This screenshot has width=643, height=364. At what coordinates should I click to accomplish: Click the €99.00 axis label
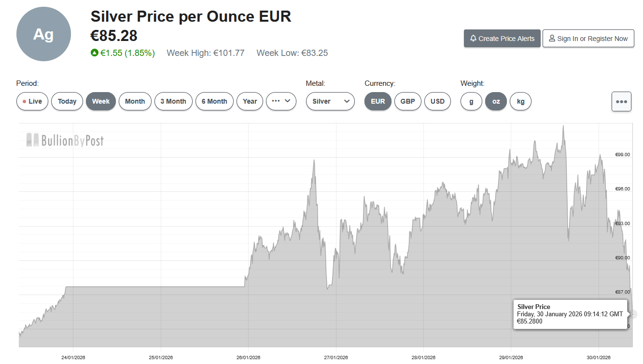click(622, 155)
